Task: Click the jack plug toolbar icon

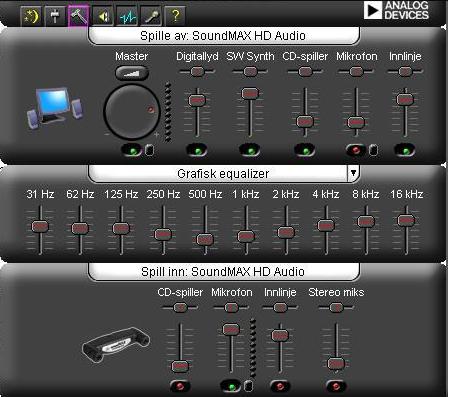Action: [55, 16]
